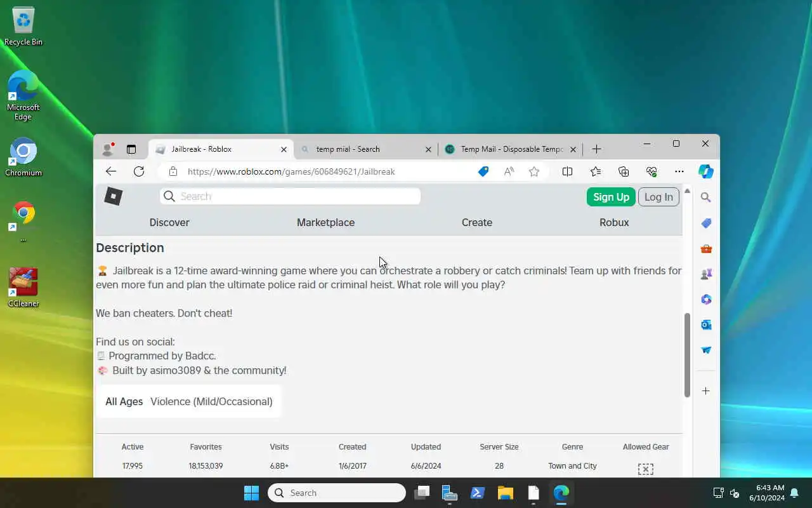Viewport: 812px width, 508px height.
Task: Click the browser back arrow
Action: (x=111, y=171)
